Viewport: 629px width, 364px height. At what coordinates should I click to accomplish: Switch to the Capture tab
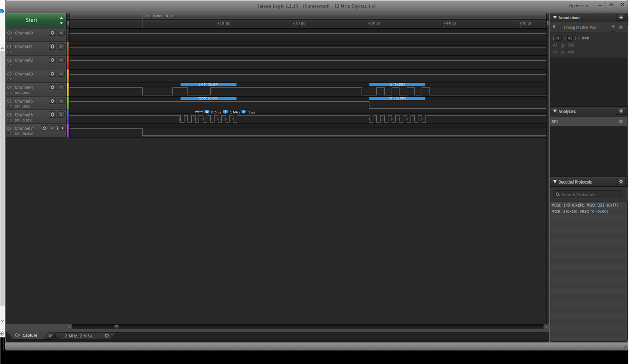[26, 336]
